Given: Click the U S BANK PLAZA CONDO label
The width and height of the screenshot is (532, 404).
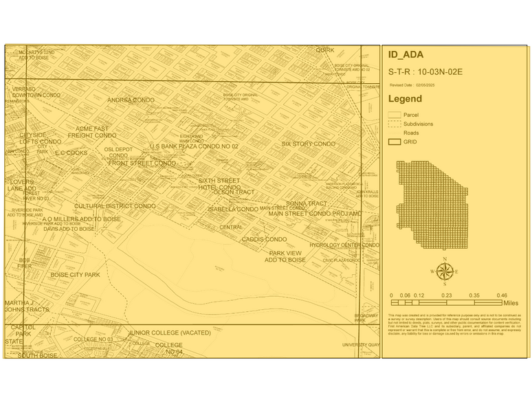Looking at the screenshot, I should [194, 146].
